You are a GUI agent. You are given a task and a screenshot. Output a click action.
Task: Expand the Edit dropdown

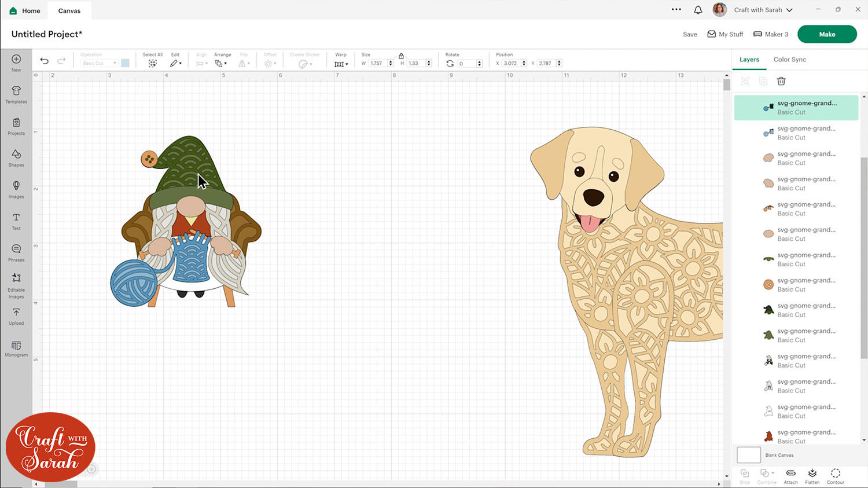click(175, 63)
